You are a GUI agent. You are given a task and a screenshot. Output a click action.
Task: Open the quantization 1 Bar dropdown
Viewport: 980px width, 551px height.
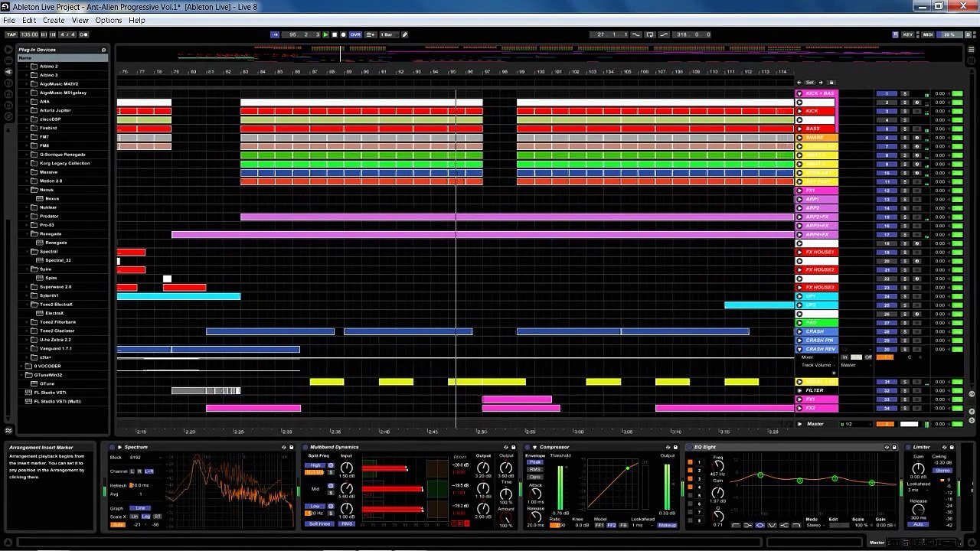pyautogui.click(x=387, y=34)
